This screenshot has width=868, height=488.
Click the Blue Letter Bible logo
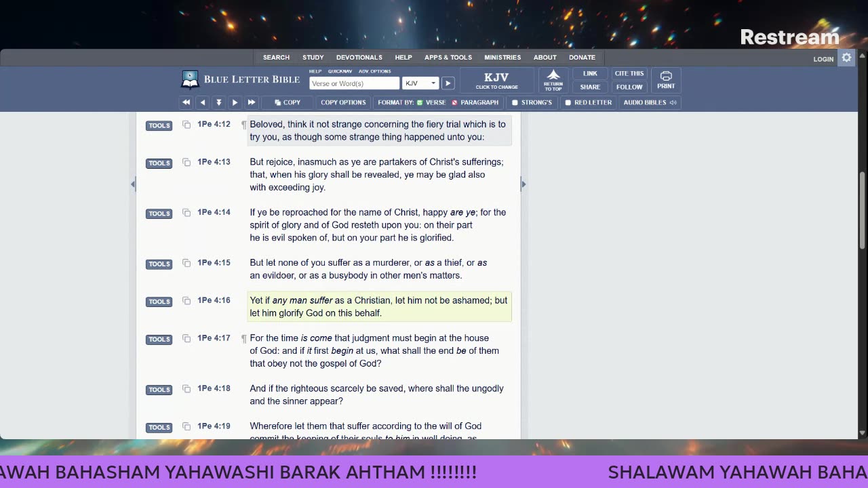point(241,80)
